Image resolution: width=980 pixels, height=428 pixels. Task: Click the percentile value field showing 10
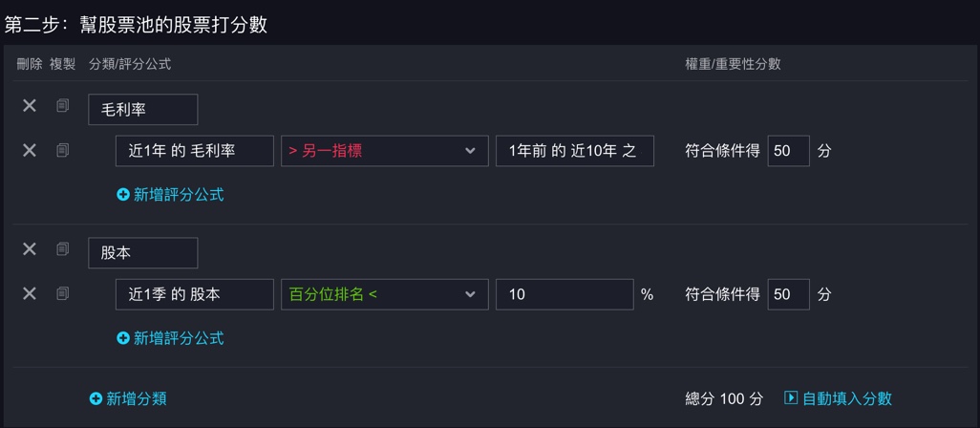pyautogui.click(x=564, y=294)
